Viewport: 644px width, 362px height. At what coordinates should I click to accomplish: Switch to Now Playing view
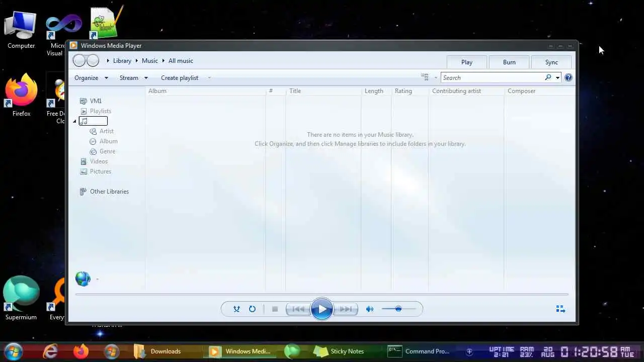coord(560,309)
